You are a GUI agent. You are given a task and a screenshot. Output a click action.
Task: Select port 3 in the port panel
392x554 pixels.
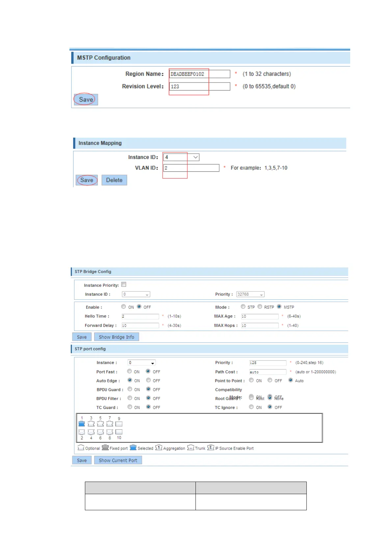[x=91, y=424]
